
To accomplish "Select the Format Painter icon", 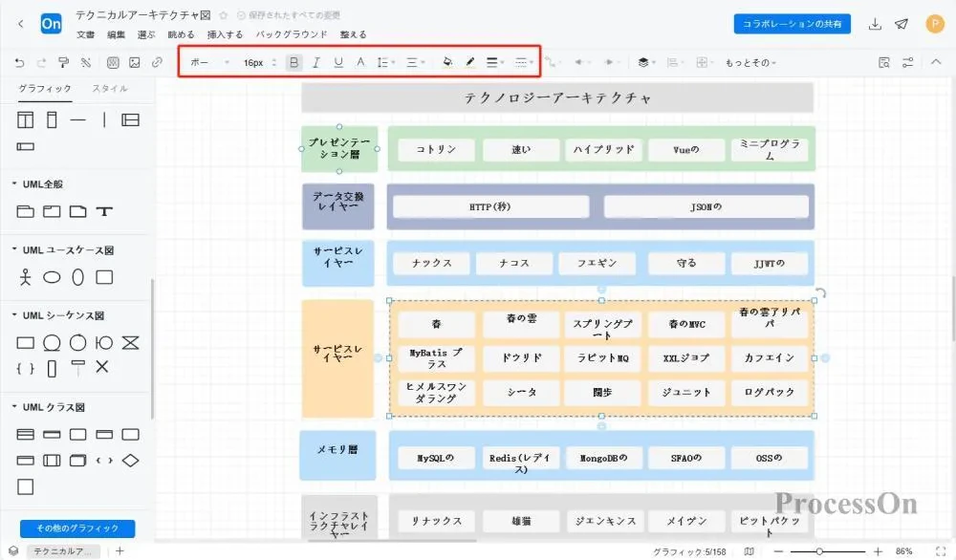I will pos(63,62).
